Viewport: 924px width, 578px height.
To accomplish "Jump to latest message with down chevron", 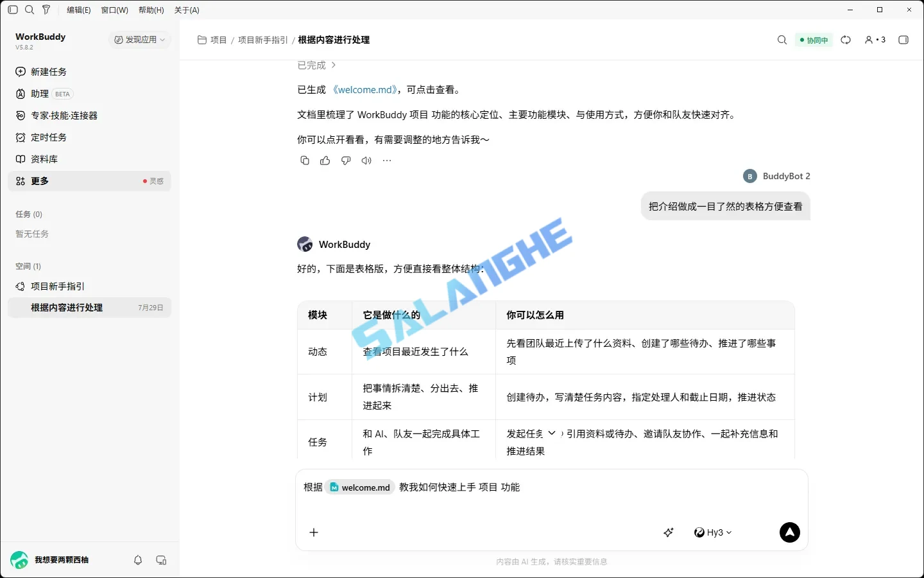I will 552,433.
